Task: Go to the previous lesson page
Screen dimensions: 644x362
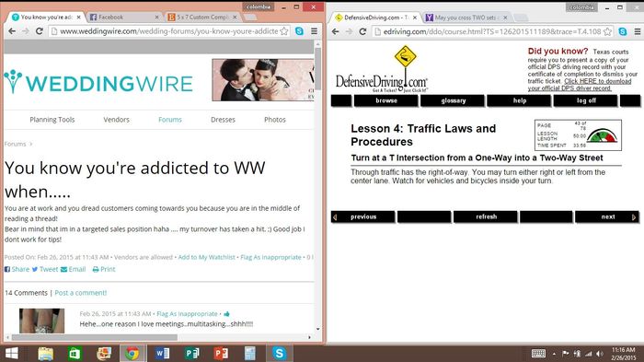Action: pyautogui.click(x=363, y=216)
